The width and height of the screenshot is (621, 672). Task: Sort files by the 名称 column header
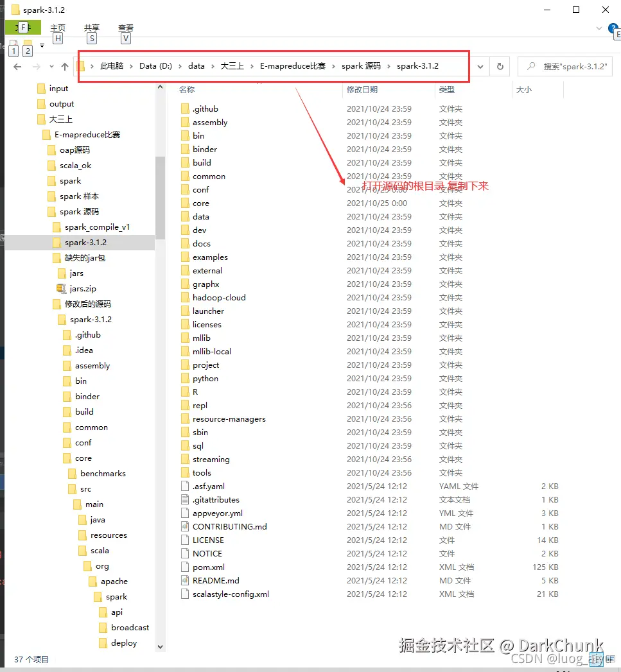187,90
